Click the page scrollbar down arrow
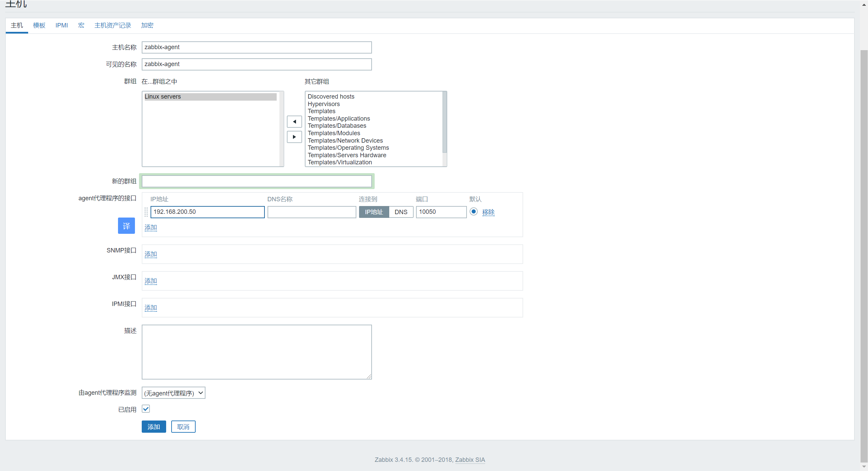Screen dimensions: 868x471 864,467
